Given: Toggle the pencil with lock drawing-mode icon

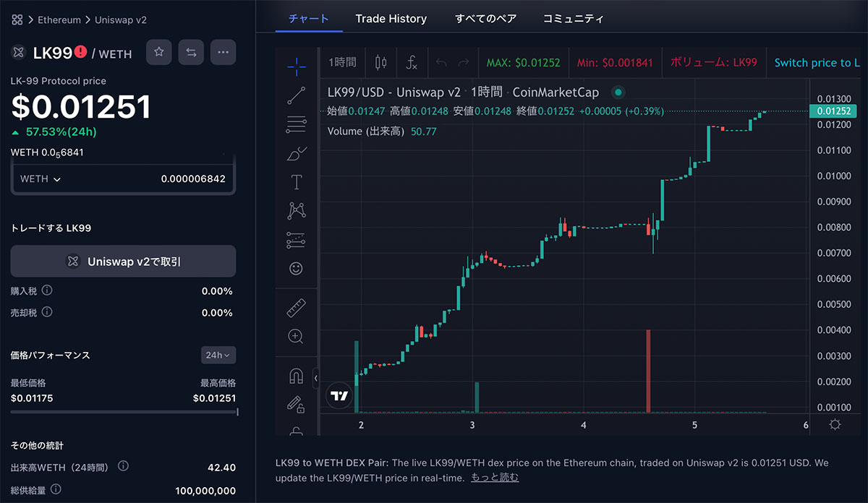Looking at the screenshot, I should 296,405.
